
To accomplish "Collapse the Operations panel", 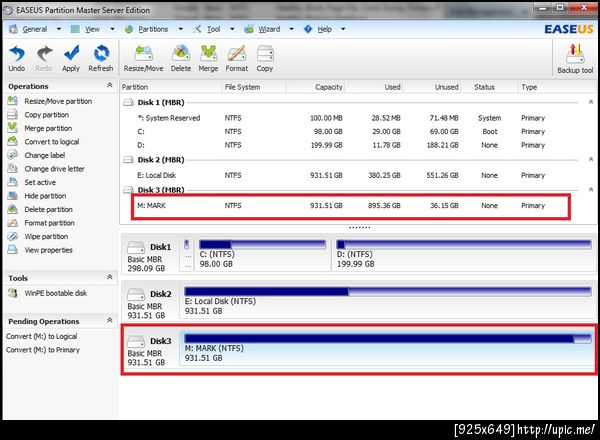I will pos(110,85).
